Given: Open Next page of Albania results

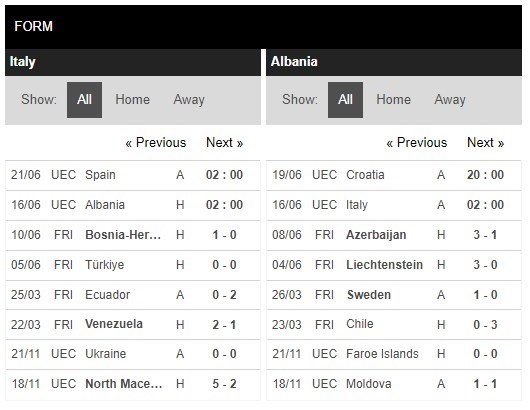Looking at the screenshot, I should pyautogui.click(x=485, y=143).
